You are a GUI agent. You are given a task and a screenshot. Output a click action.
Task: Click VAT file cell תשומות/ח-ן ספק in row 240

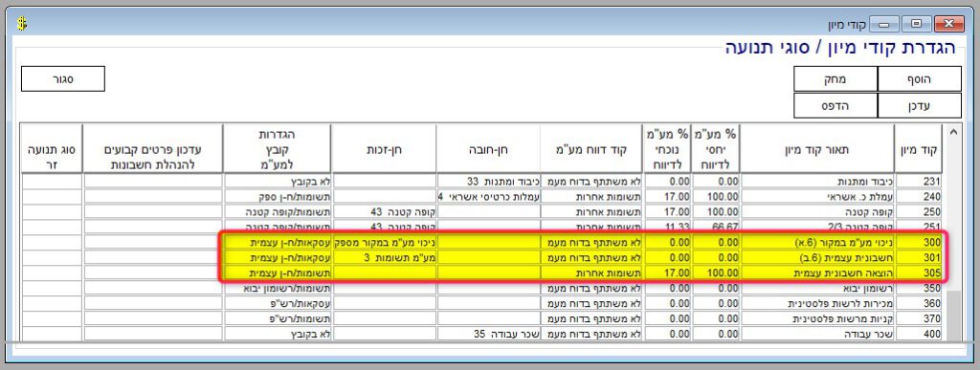coord(277,197)
